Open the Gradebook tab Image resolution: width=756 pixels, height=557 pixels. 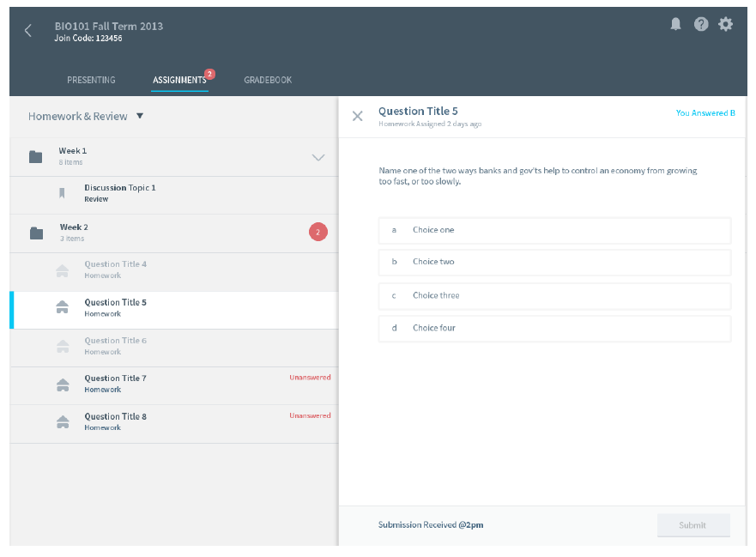click(268, 80)
